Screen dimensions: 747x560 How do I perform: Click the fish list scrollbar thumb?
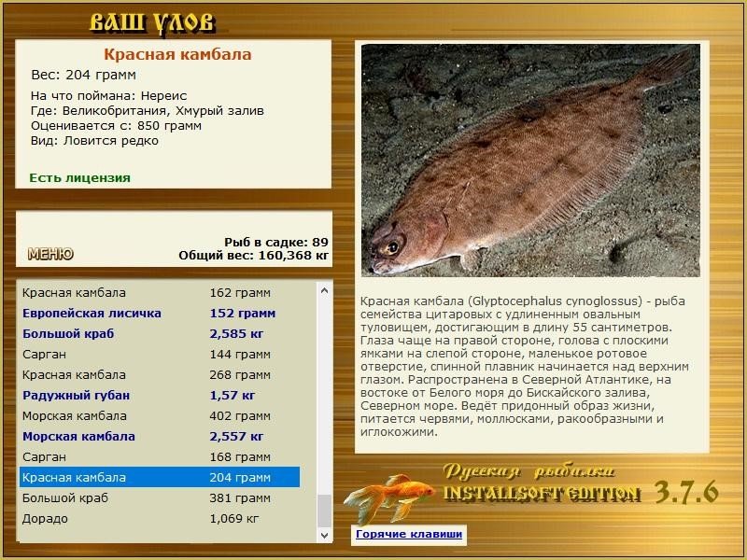(x=324, y=511)
